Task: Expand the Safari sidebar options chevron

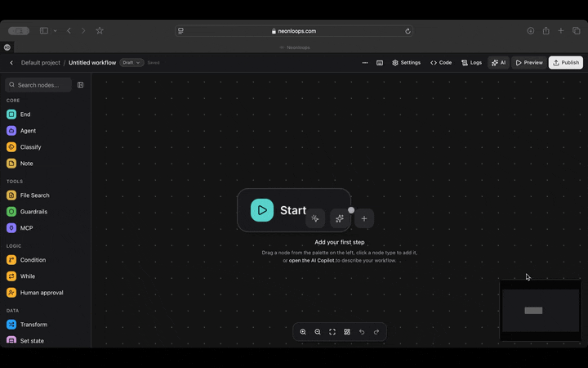Action: 56,31
